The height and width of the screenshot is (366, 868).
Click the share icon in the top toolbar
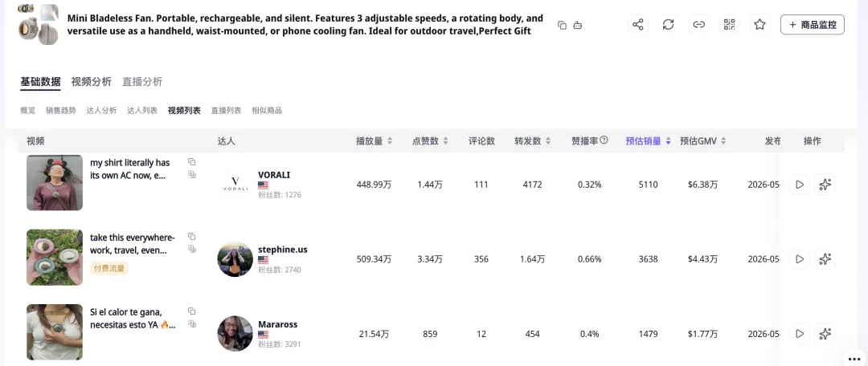(x=637, y=24)
